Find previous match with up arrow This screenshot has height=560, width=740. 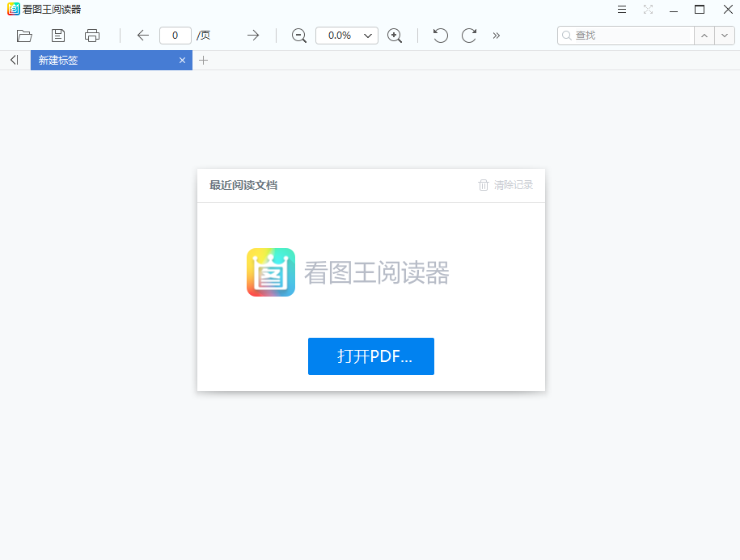click(704, 36)
